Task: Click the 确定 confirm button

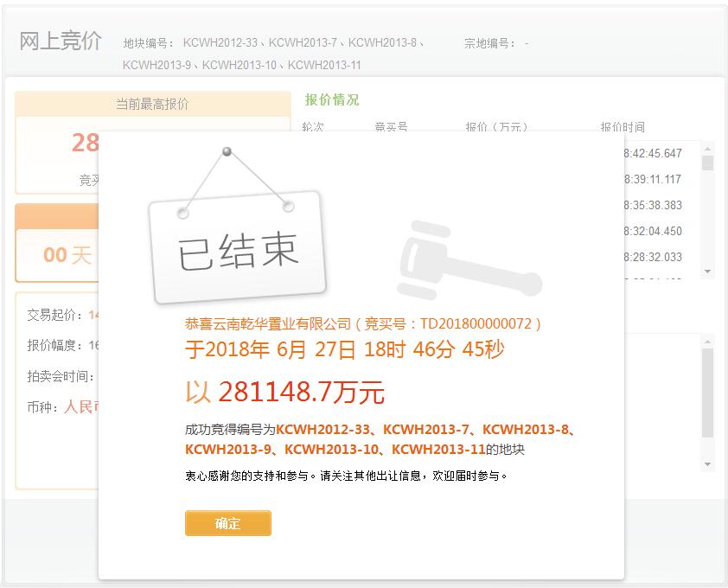Action: (227, 523)
